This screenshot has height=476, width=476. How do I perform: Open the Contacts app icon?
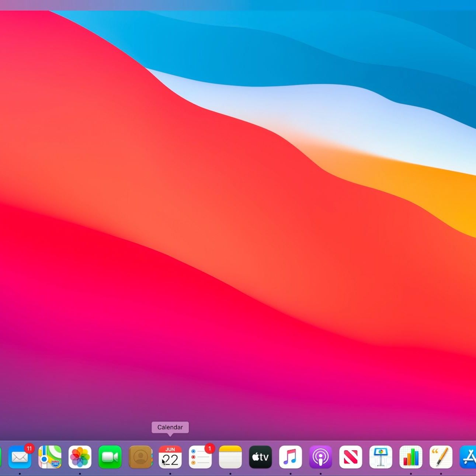[x=140, y=457]
